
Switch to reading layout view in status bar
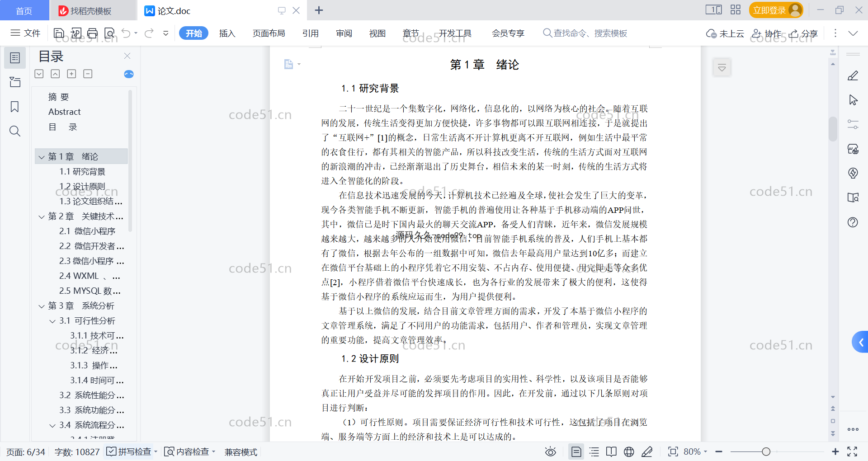click(x=611, y=452)
